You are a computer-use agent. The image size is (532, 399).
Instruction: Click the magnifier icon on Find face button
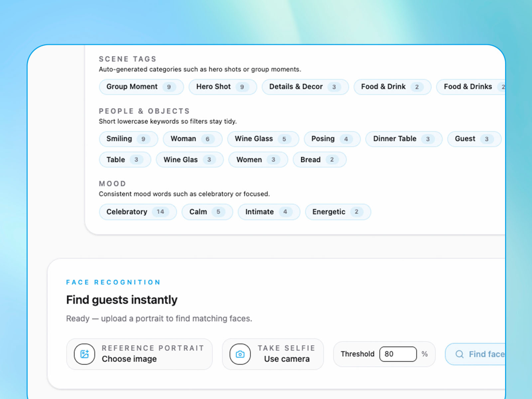click(x=460, y=354)
